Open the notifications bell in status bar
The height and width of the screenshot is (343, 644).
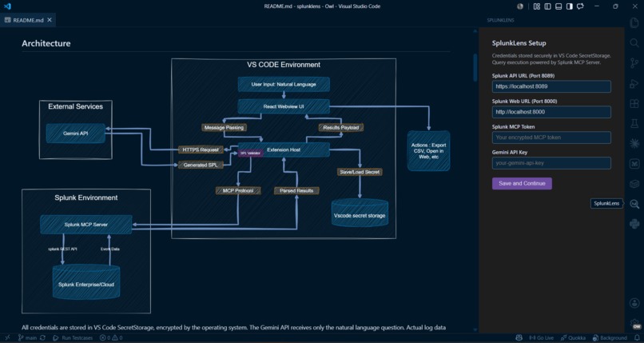[x=637, y=337]
